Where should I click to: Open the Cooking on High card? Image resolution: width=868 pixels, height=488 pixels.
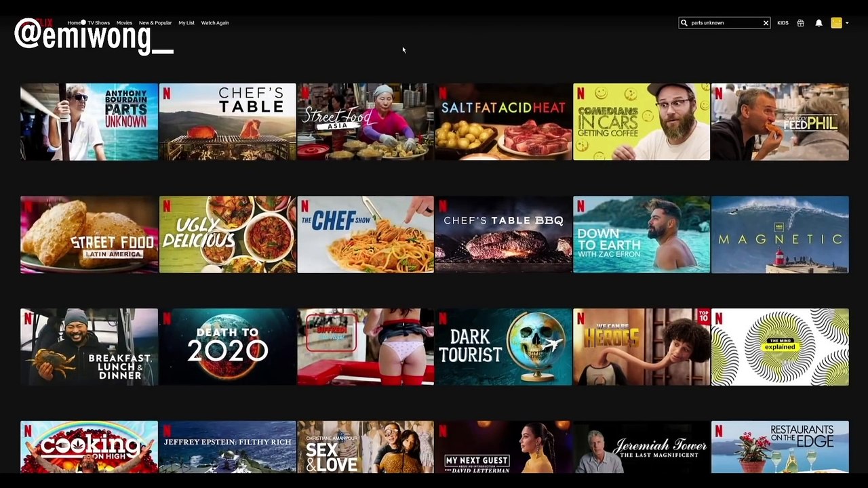89,447
